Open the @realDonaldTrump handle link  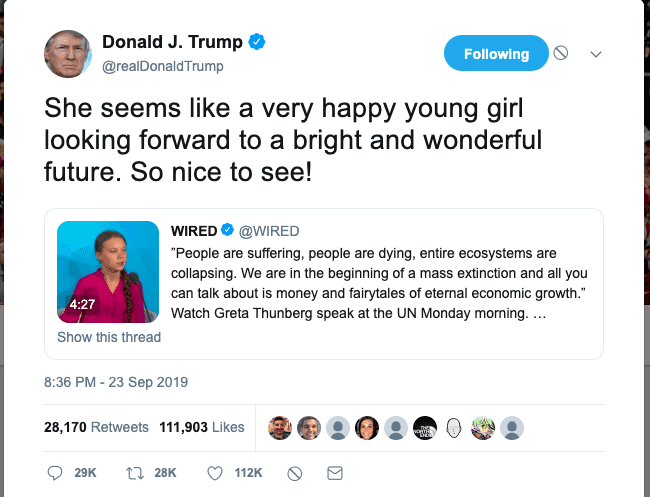(163, 66)
